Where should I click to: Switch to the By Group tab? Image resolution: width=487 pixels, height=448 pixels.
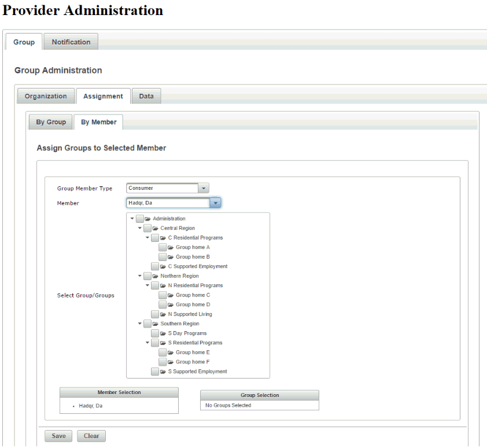(x=51, y=122)
